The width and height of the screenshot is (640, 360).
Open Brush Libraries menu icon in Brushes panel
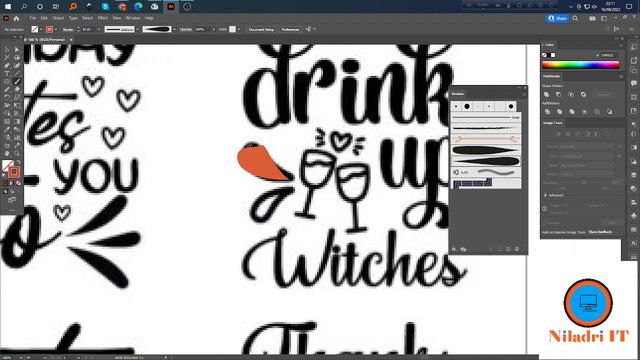click(x=454, y=249)
